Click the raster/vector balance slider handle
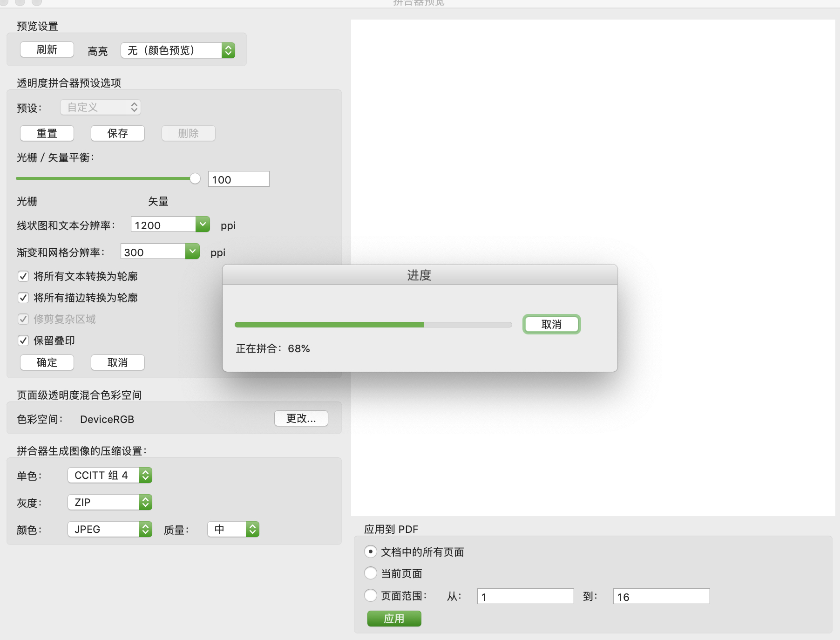 coord(195,178)
